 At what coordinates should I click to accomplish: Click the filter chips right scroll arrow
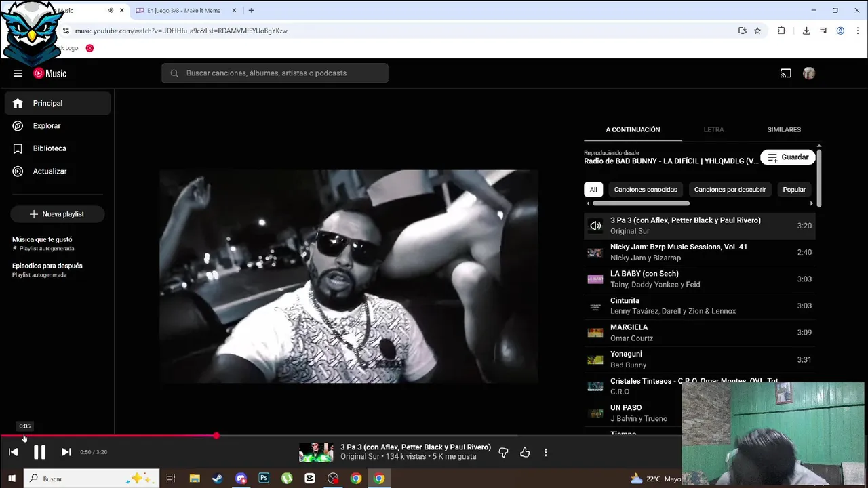click(x=811, y=203)
